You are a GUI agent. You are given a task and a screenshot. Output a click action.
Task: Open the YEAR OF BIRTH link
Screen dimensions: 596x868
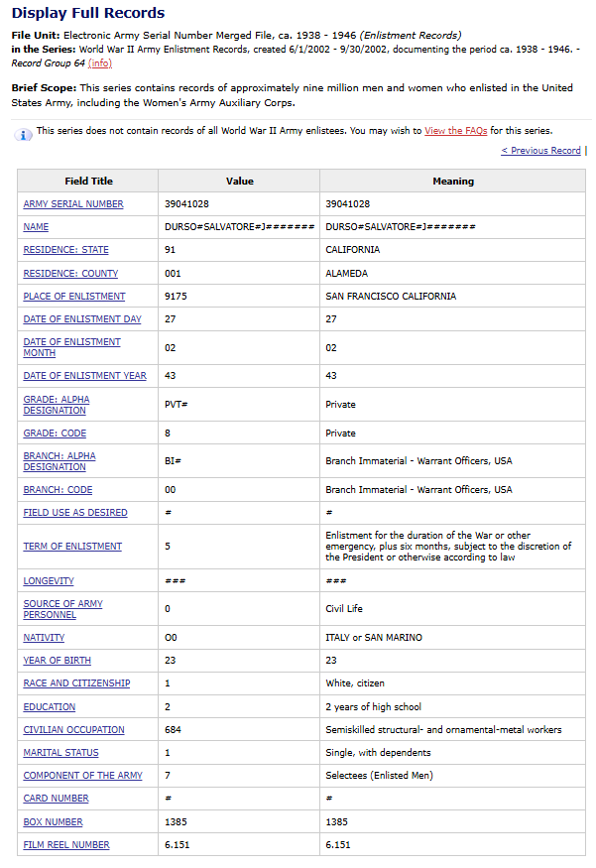pyautogui.click(x=57, y=661)
